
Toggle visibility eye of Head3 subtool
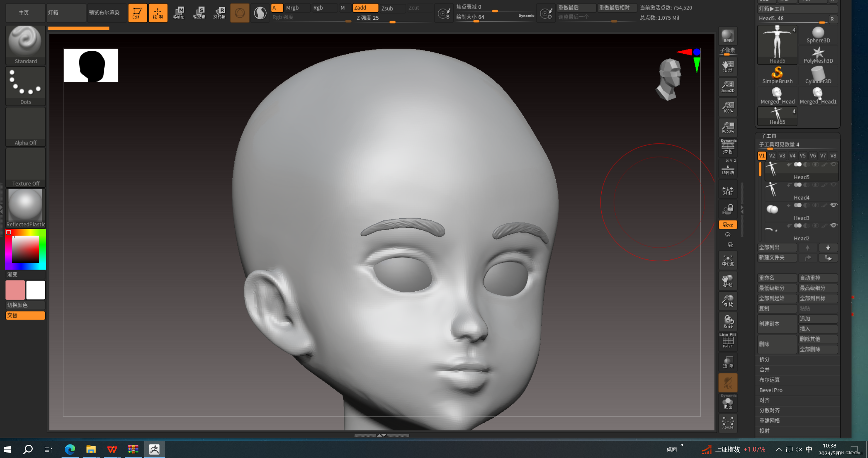pyautogui.click(x=833, y=205)
